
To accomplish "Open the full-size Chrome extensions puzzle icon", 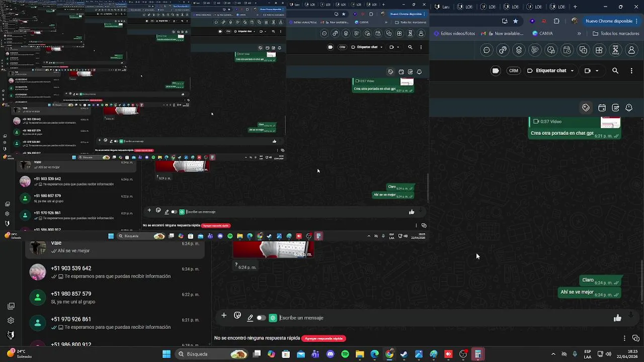I will [x=556, y=21].
